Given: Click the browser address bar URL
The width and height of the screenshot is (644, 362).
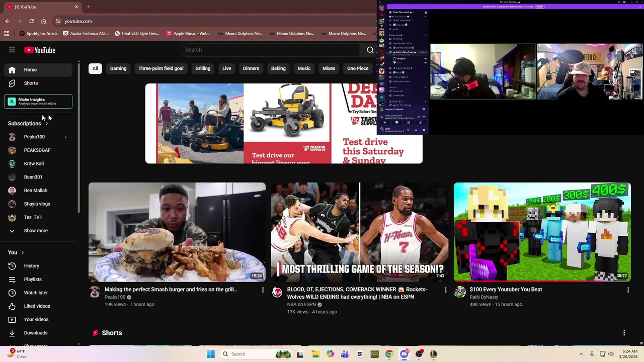Looking at the screenshot, I should tap(78, 21).
